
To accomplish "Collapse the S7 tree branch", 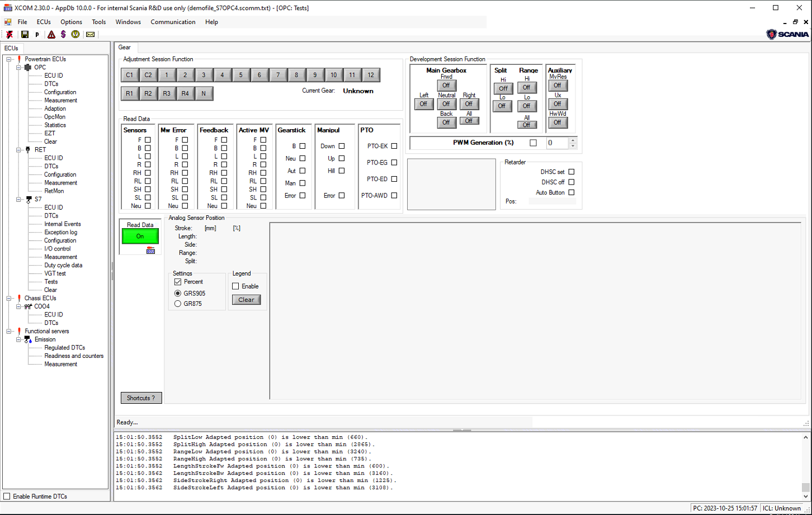I will [17, 199].
